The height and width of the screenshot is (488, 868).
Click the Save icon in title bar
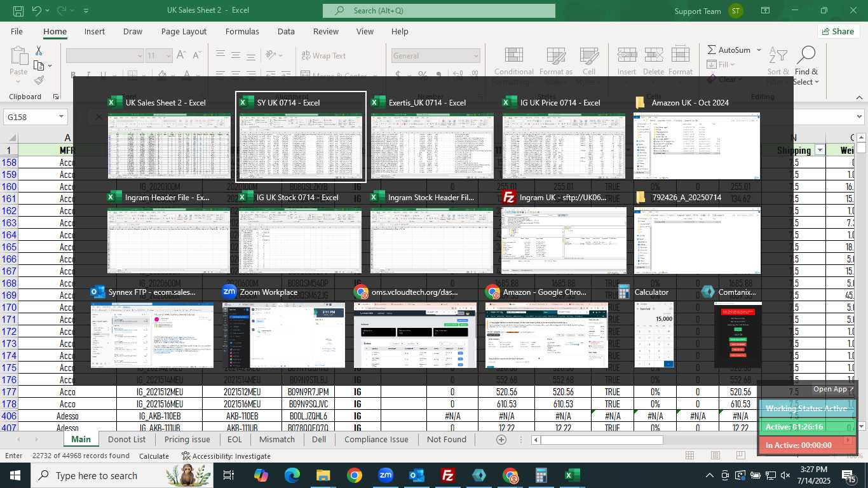tap(18, 11)
